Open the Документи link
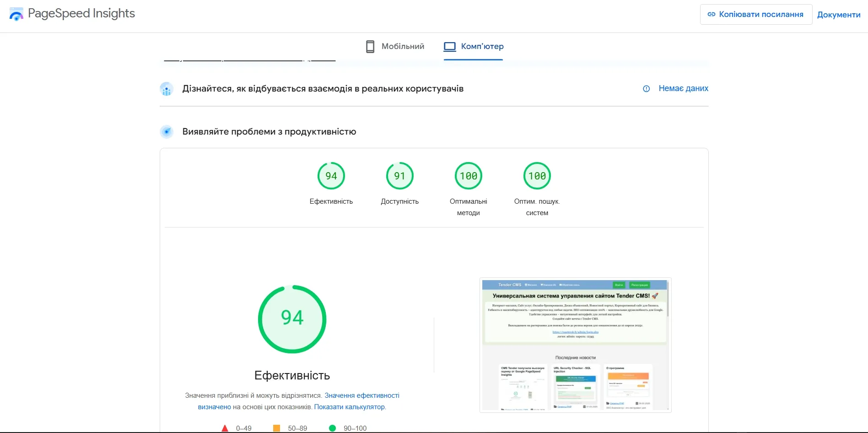 [838, 15]
